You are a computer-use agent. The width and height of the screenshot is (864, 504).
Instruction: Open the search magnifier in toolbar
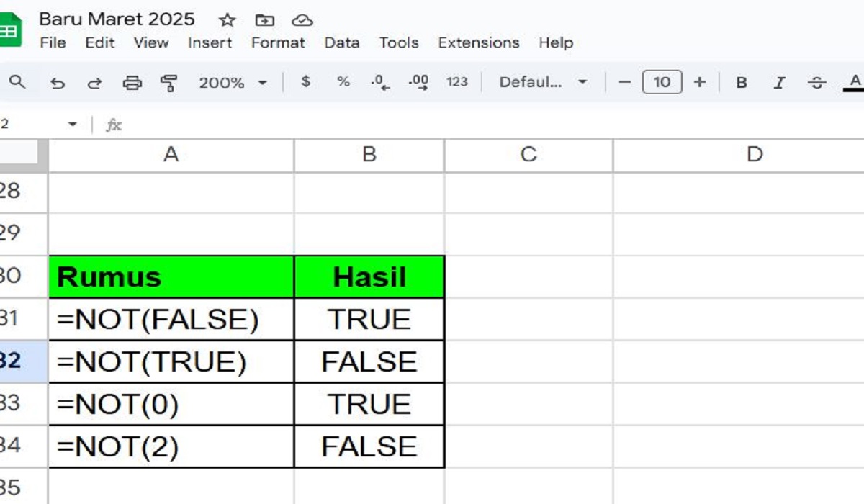coord(17,82)
